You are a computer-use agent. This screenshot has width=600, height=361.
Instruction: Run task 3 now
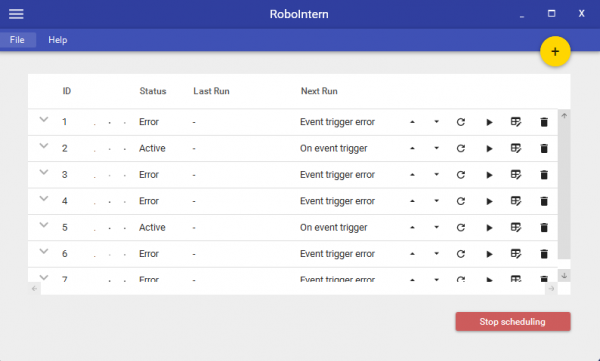point(489,175)
